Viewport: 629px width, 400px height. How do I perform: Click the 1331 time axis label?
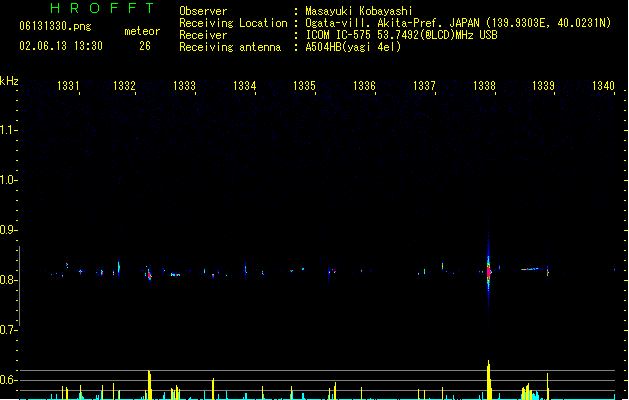[68, 86]
